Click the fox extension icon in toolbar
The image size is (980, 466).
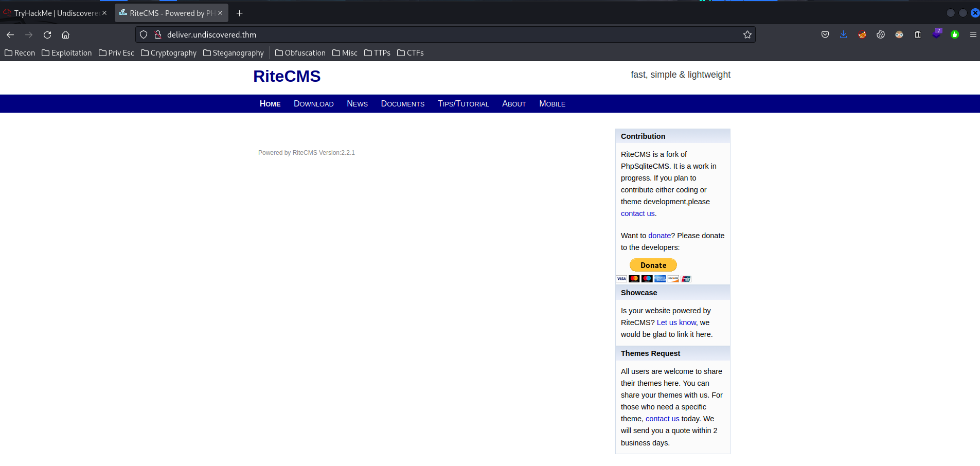tap(862, 34)
